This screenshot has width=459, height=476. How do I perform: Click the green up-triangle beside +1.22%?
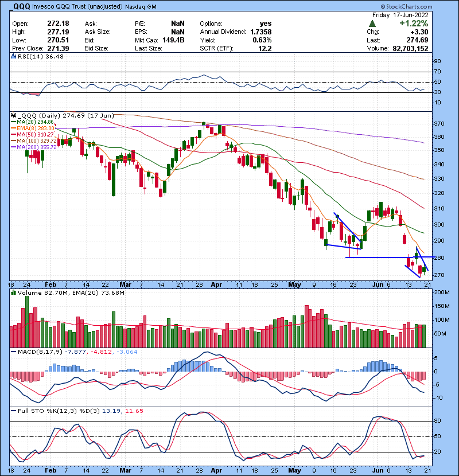coord(372,24)
